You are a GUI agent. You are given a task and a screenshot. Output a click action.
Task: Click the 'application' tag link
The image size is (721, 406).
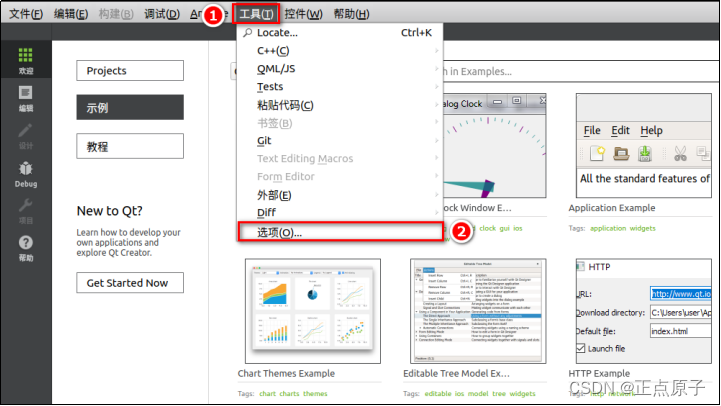[608, 228]
